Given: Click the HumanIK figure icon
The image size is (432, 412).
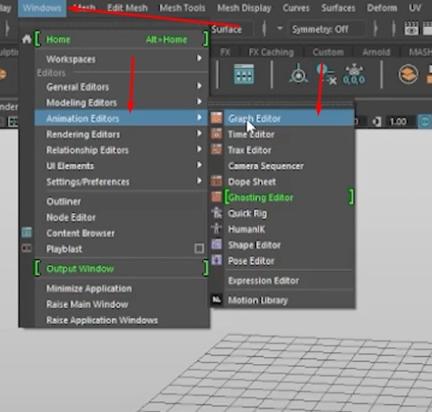Looking at the screenshot, I should pos(217,228).
